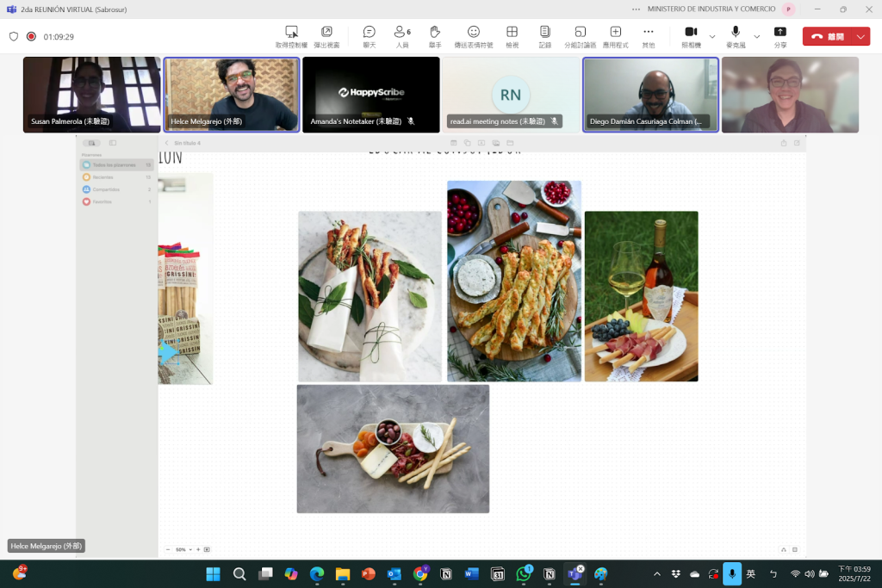Open the chat (聊天) panel
Viewport: 882px width, 588px height.
point(369,36)
